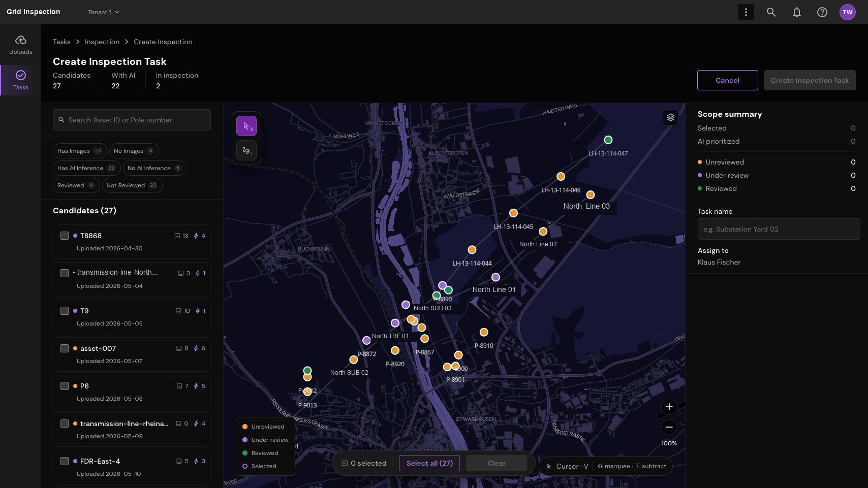Screen dimensions: 868x488
Task: Click the Cancel button
Action: click(728, 80)
